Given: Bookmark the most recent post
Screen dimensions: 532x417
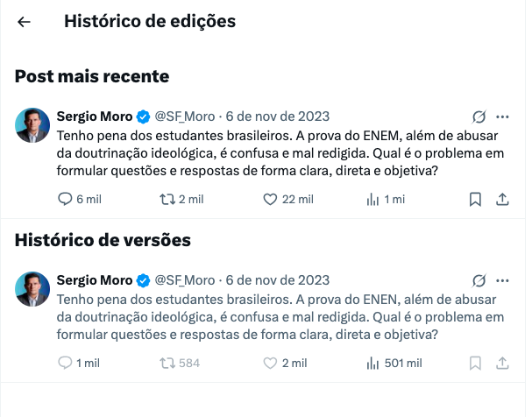Looking at the screenshot, I should point(475,199).
